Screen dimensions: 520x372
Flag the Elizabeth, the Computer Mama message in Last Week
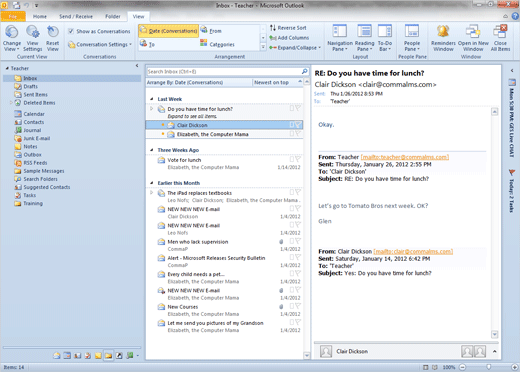[298, 134]
